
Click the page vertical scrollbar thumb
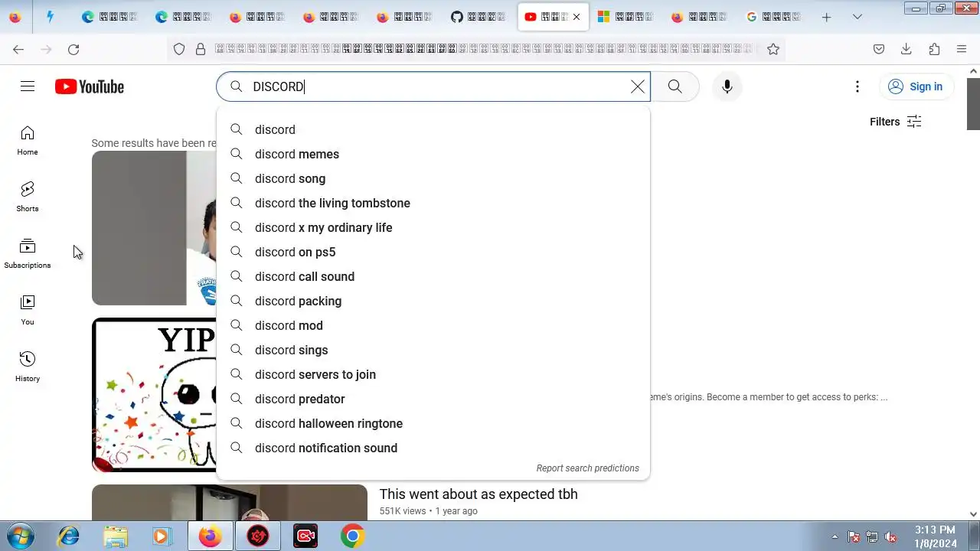973,103
